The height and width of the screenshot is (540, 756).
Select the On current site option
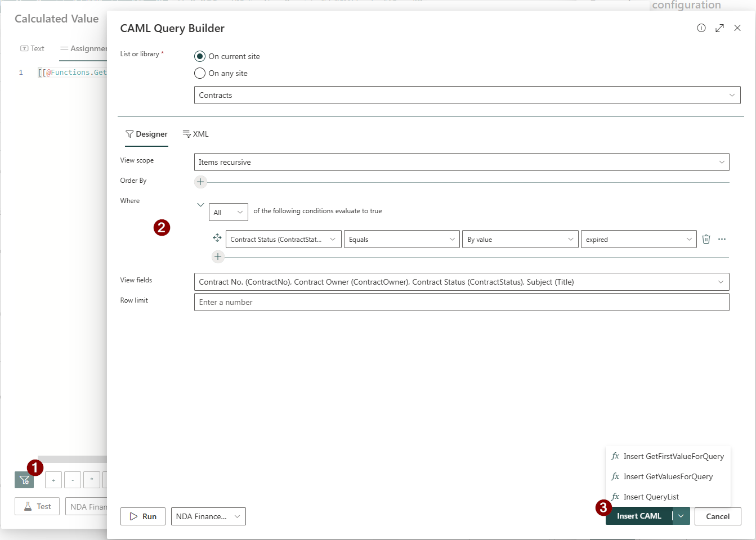(200, 56)
